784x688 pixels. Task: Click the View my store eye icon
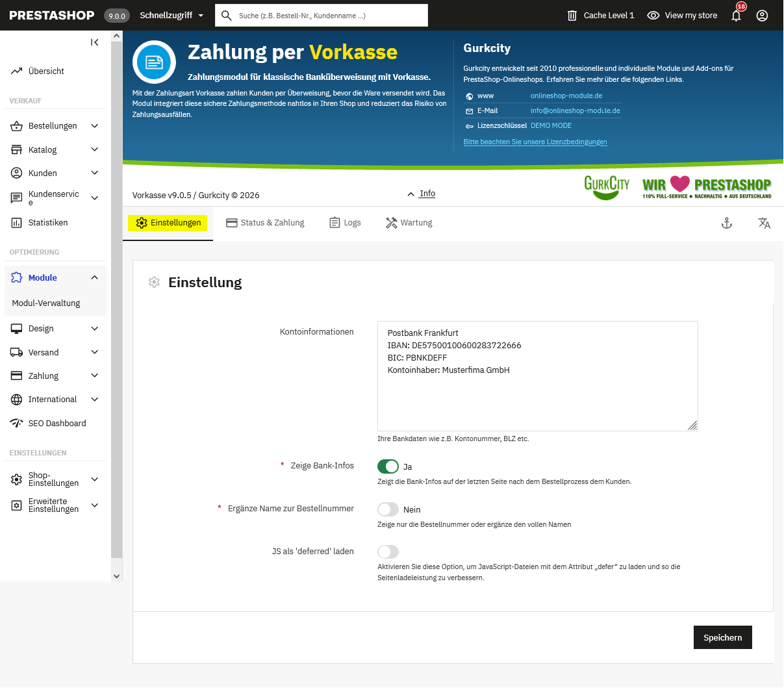click(653, 16)
